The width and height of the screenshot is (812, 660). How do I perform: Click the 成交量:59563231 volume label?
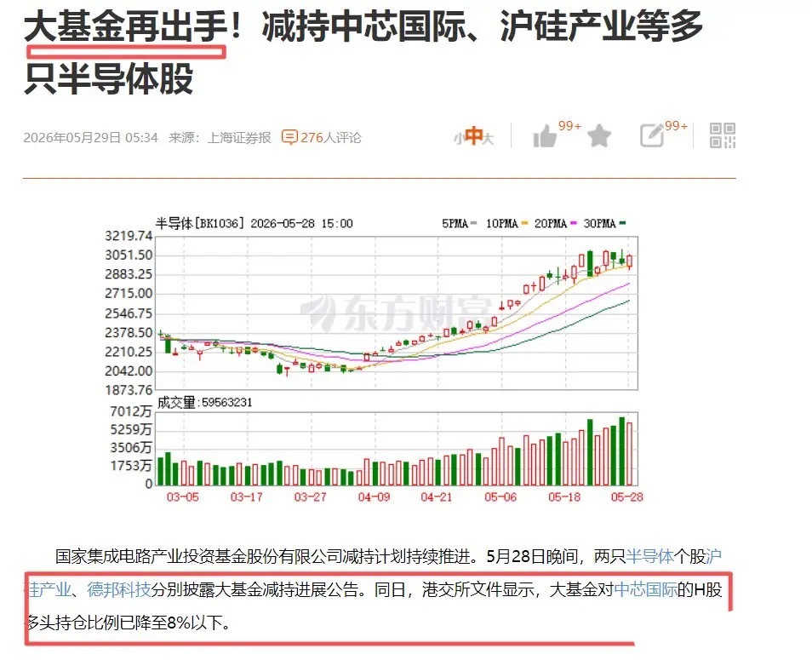204,403
